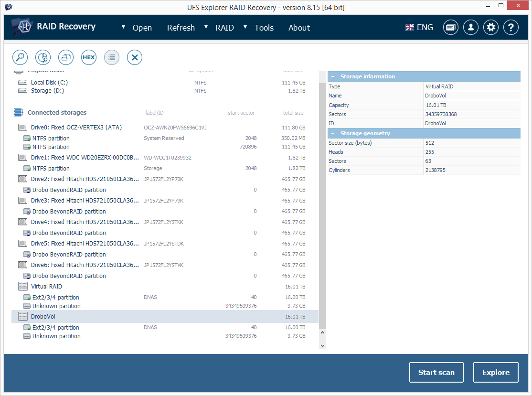This screenshot has height=396, width=532.
Task: Select NTFS partition labeled Storage
Action: click(x=165, y=168)
